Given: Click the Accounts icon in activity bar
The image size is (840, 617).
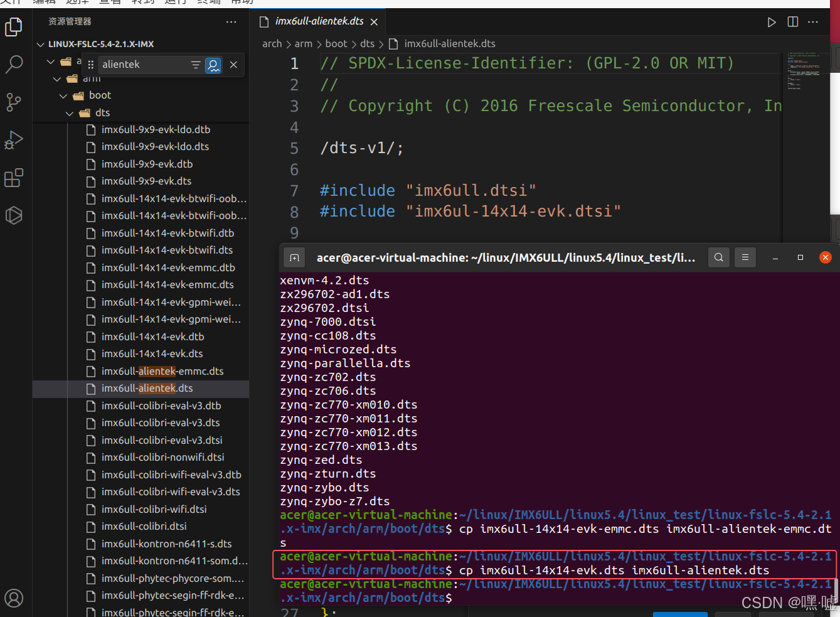Looking at the screenshot, I should click(x=14, y=597).
